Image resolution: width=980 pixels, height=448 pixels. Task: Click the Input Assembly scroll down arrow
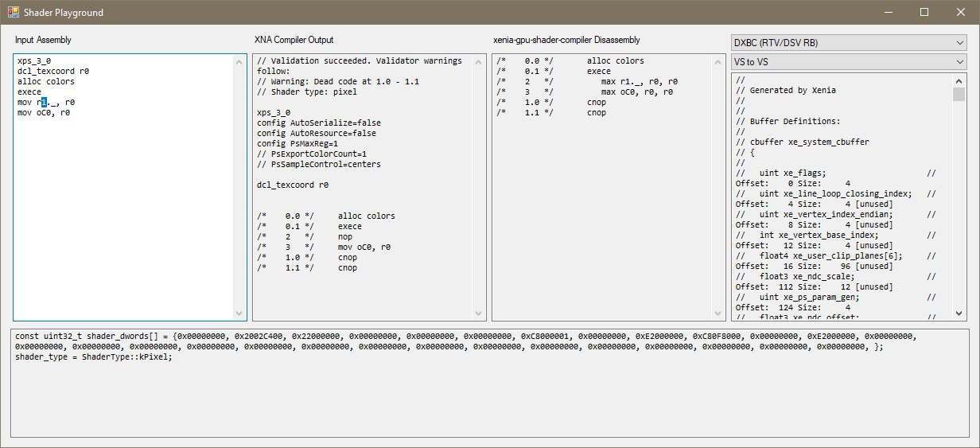coord(240,314)
